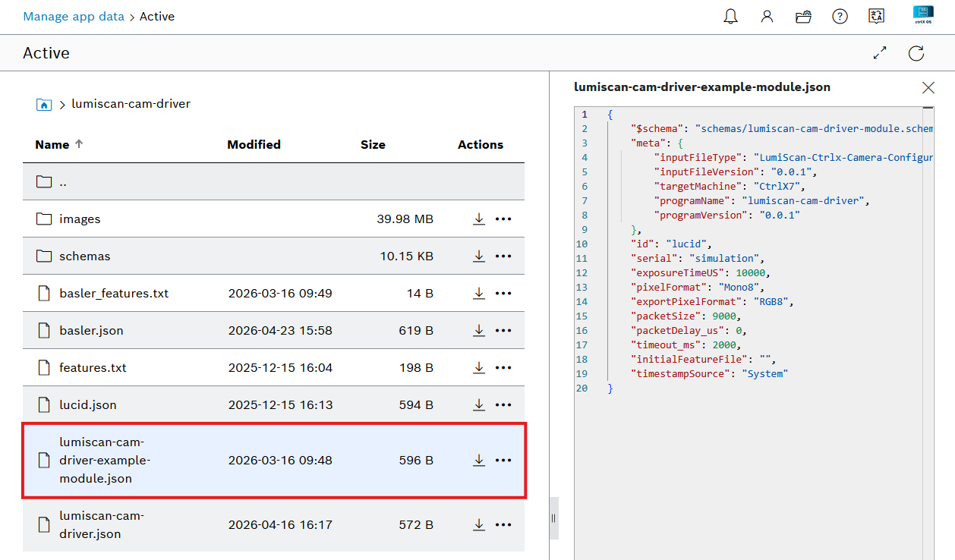The height and width of the screenshot is (560, 955).
Task: Click the folder icon of images row
Action: (44, 219)
